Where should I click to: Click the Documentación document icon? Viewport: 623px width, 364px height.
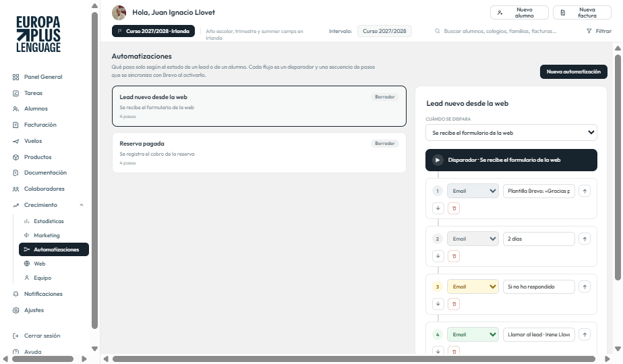[16, 173]
